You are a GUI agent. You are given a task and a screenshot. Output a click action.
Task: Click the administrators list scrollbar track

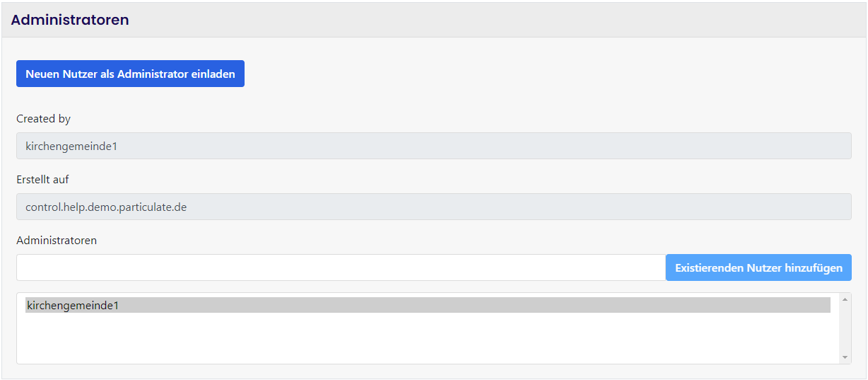point(845,329)
